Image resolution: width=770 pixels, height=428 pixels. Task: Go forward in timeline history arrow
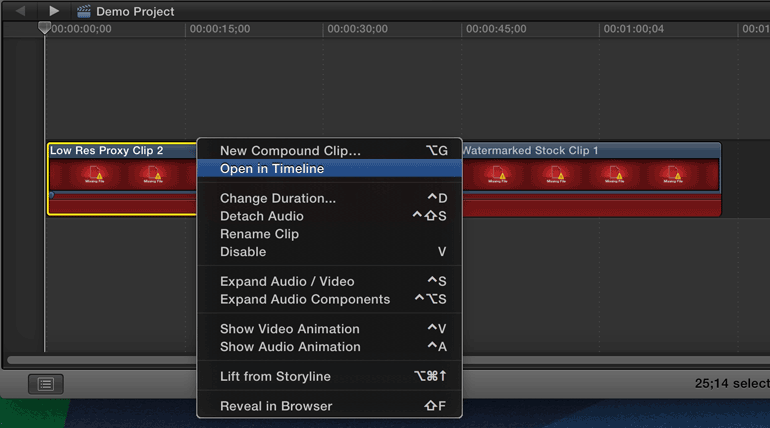54,10
